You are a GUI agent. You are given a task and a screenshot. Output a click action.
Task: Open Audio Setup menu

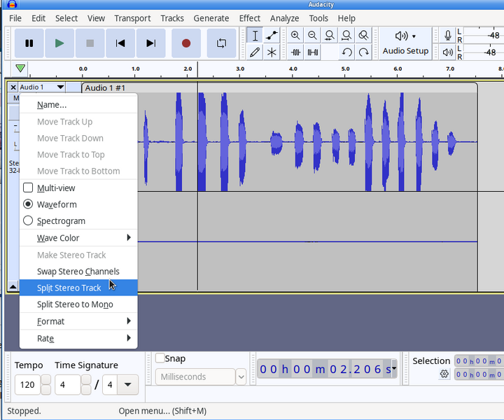point(405,43)
